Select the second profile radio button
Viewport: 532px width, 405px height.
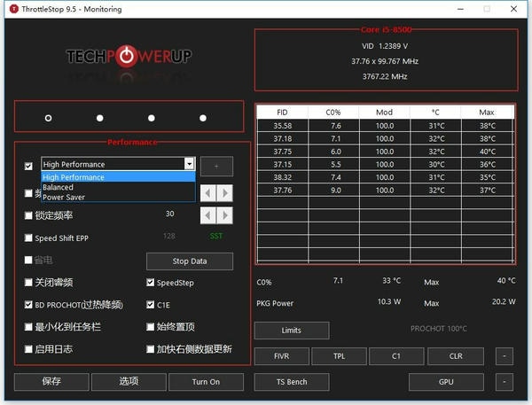tap(99, 118)
